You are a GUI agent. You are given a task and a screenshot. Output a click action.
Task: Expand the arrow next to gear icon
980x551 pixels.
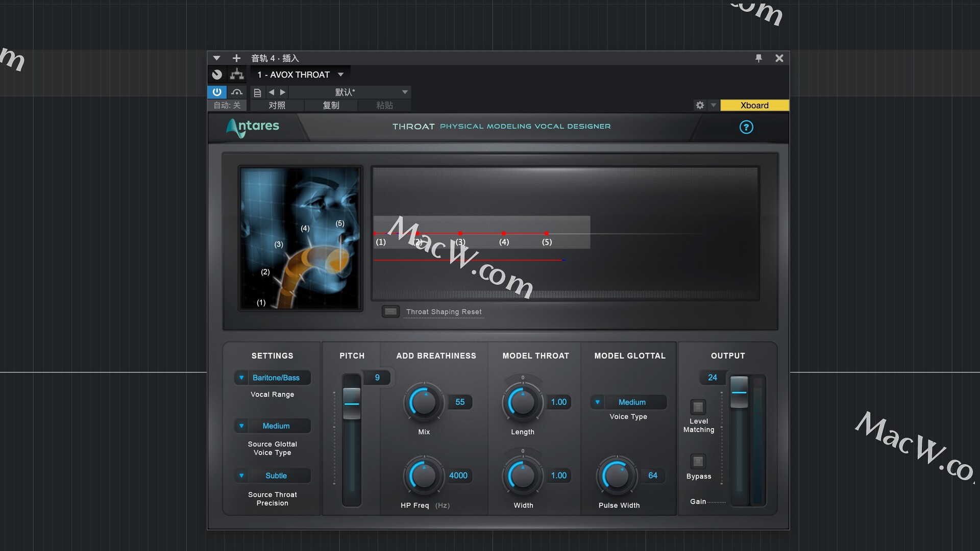coord(714,105)
